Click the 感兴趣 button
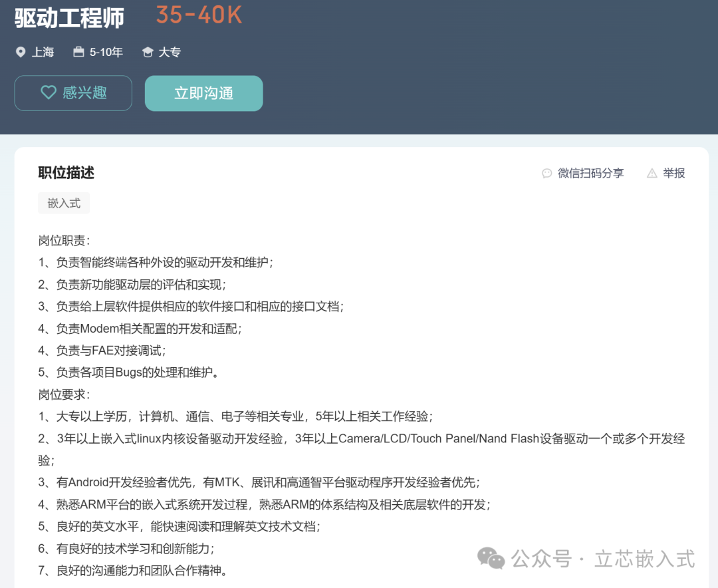The width and height of the screenshot is (718, 588). (73, 93)
